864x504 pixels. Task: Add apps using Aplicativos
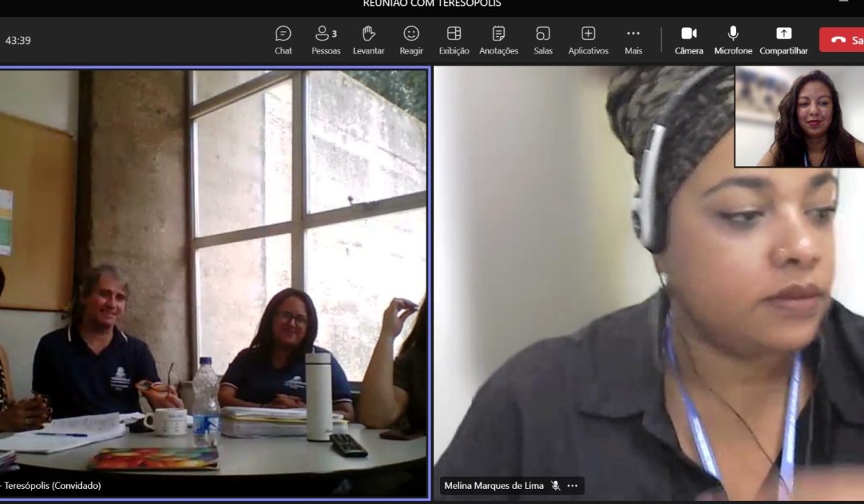(x=588, y=40)
